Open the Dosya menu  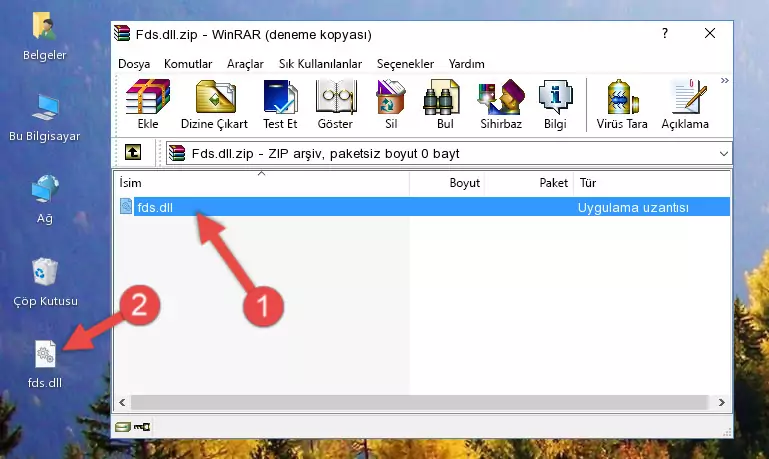[x=134, y=64]
